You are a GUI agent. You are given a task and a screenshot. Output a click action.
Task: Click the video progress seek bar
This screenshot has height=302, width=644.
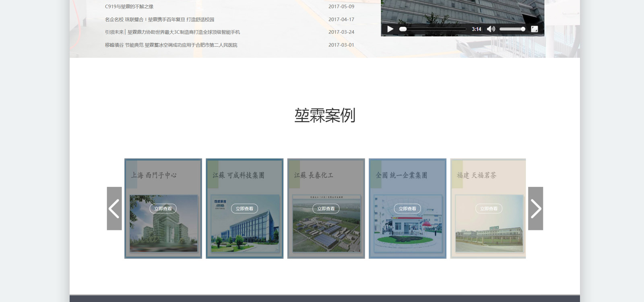tap(433, 29)
